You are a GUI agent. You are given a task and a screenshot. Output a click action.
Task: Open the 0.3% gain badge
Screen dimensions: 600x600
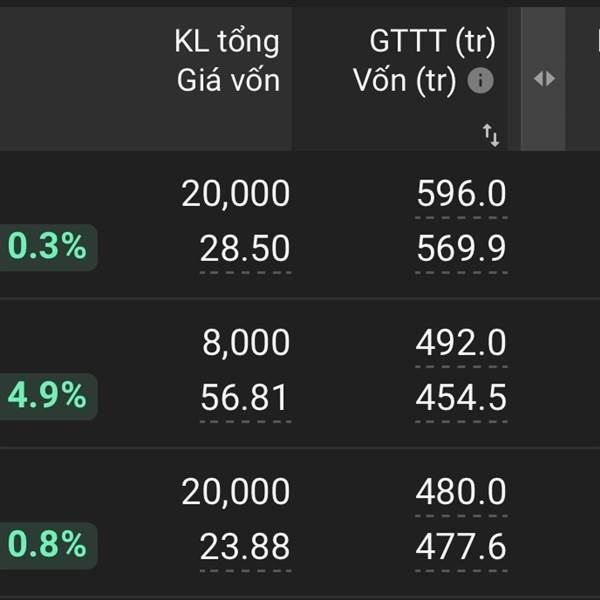click(x=47, y=247)
